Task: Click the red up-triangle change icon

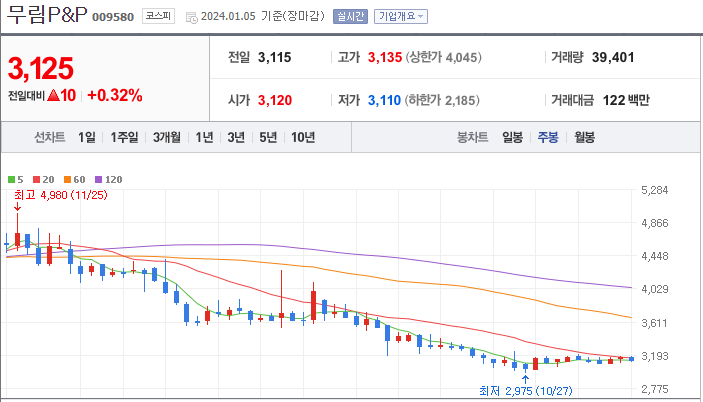Action: (x=53, y=95)
